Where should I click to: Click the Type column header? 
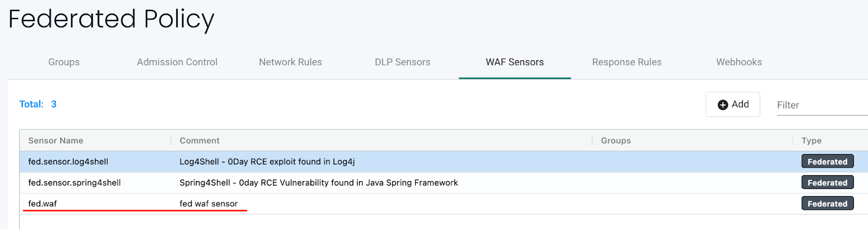click(x=812, y=141)
